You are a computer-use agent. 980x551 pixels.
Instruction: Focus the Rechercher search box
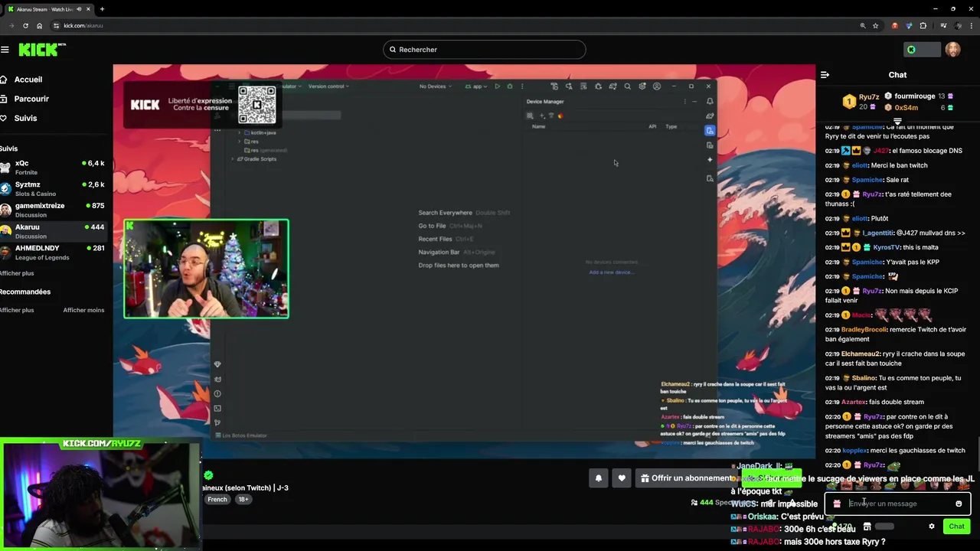tap(485, 50)
